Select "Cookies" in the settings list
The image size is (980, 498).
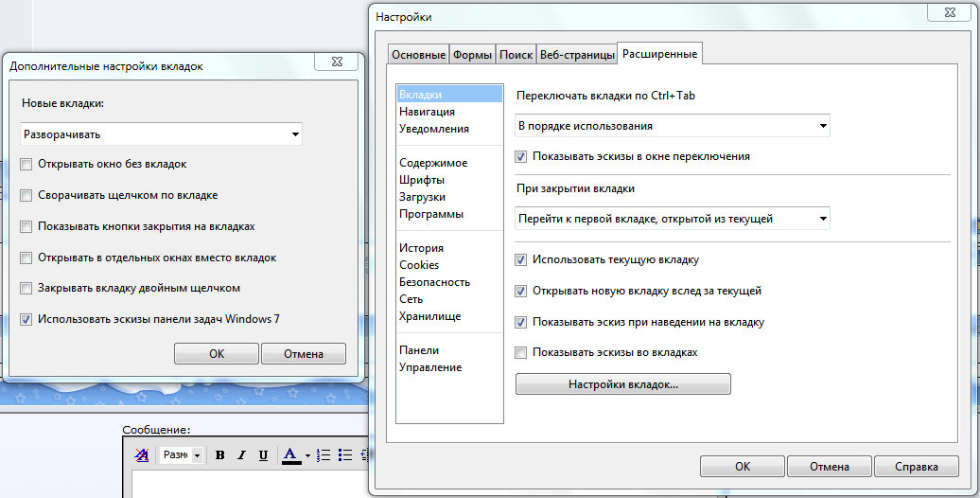[449, 265]
